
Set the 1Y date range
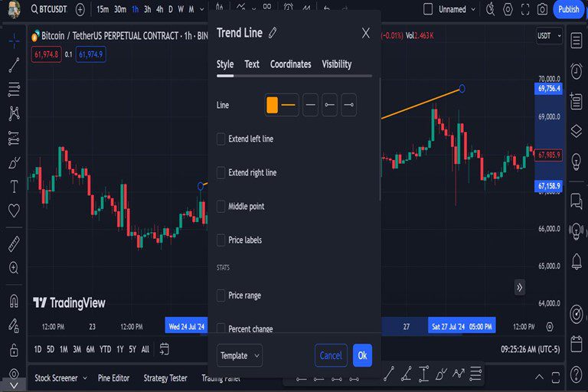(x=120, y=349)
